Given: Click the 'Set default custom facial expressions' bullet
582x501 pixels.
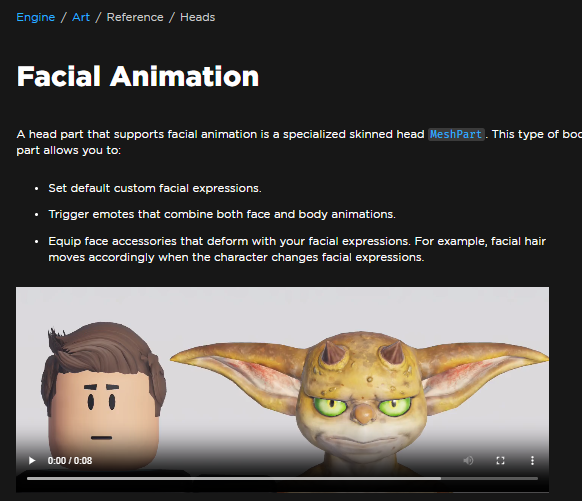Looking at the screenshot, I should pyautogui.click(x=155, y=188).
